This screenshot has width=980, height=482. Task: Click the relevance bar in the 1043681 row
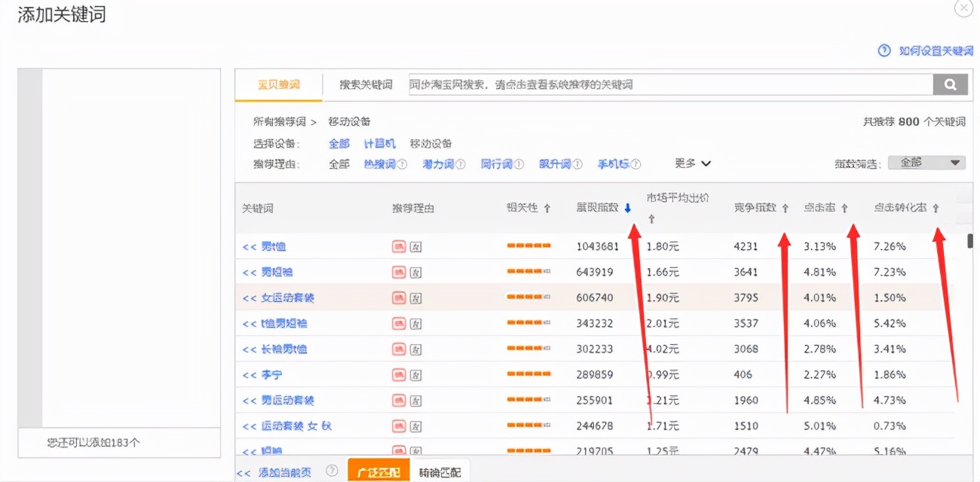click(x=528, y=246)
